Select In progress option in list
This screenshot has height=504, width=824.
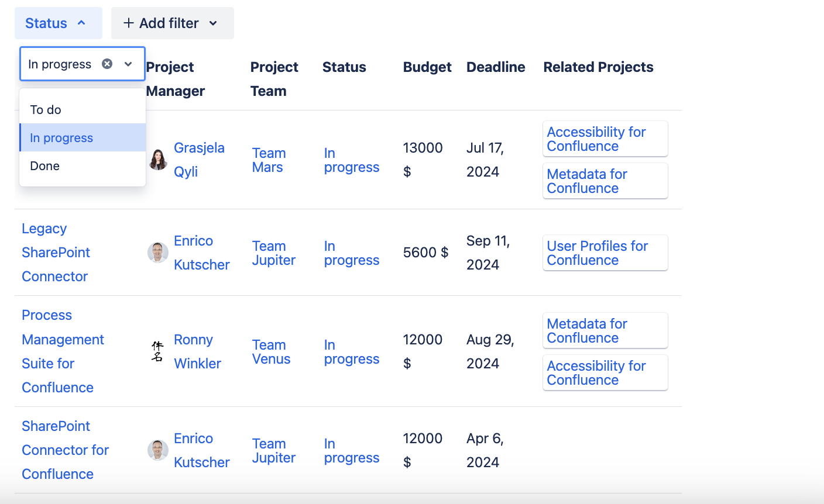click(61, 138)
